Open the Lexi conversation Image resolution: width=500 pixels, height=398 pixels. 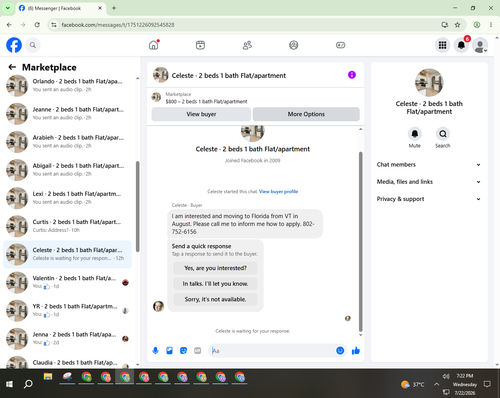click(67, 198)
